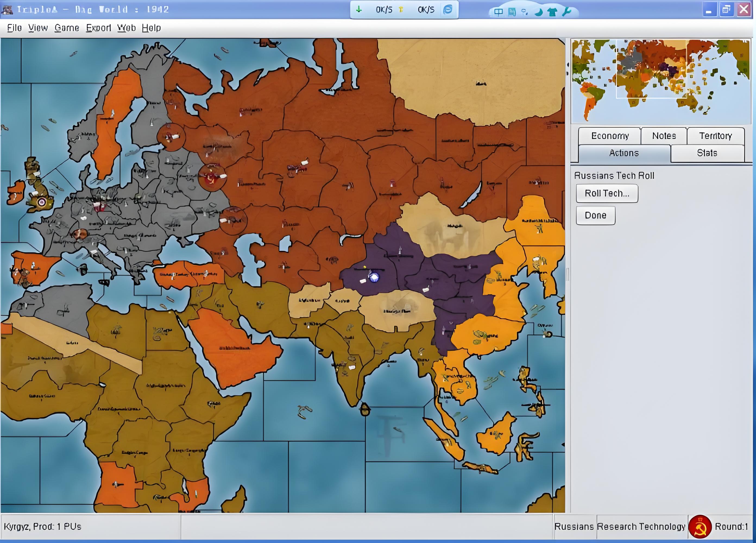Click the Done button
This screenshot has height=543, width=756.
coord(596,215)
